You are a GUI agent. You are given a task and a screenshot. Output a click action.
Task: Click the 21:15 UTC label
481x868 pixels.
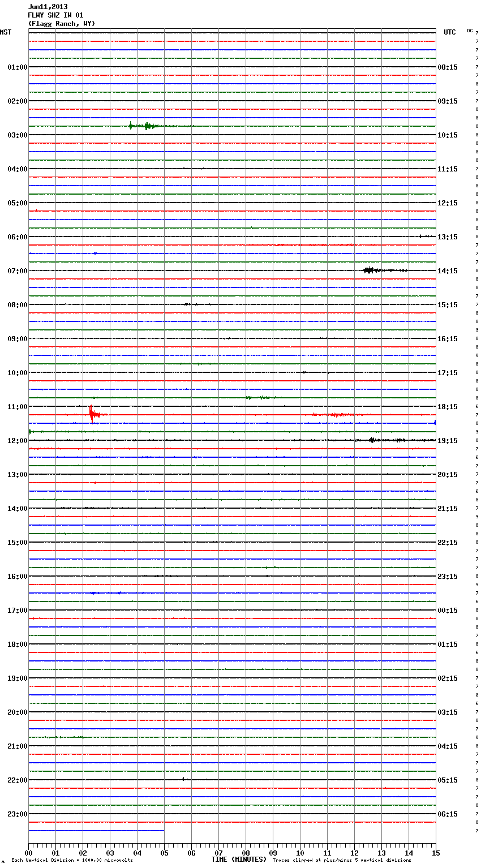coord(448,509)
